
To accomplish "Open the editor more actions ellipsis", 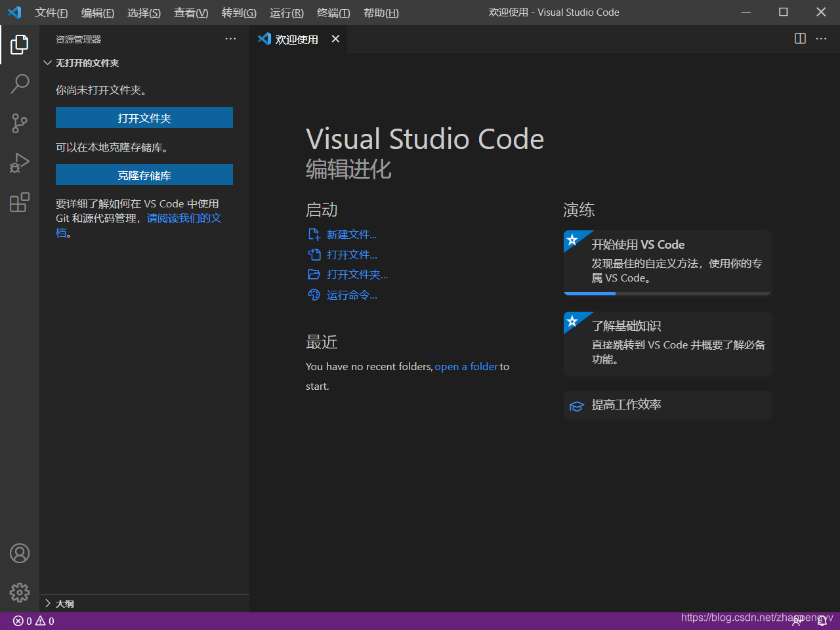I will 821,39.
